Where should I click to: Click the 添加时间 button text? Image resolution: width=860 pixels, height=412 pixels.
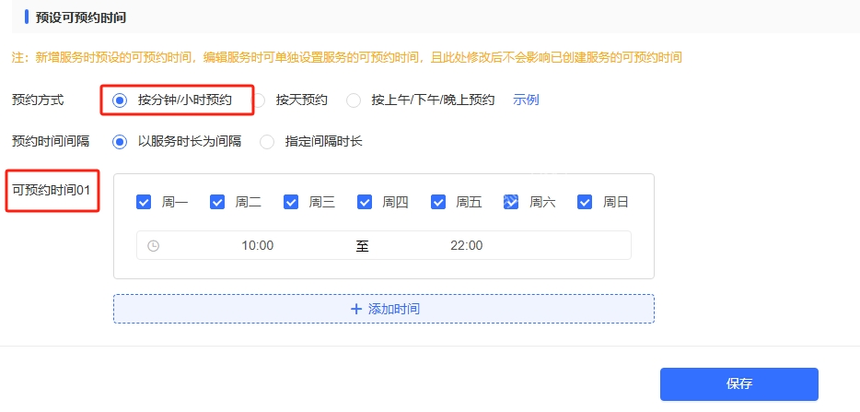pyautogui.click(x=394, y=309)
